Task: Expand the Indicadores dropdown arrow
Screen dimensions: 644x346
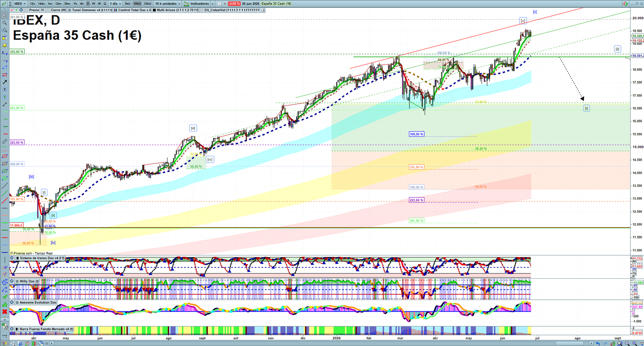Action: tap(213, 4)
